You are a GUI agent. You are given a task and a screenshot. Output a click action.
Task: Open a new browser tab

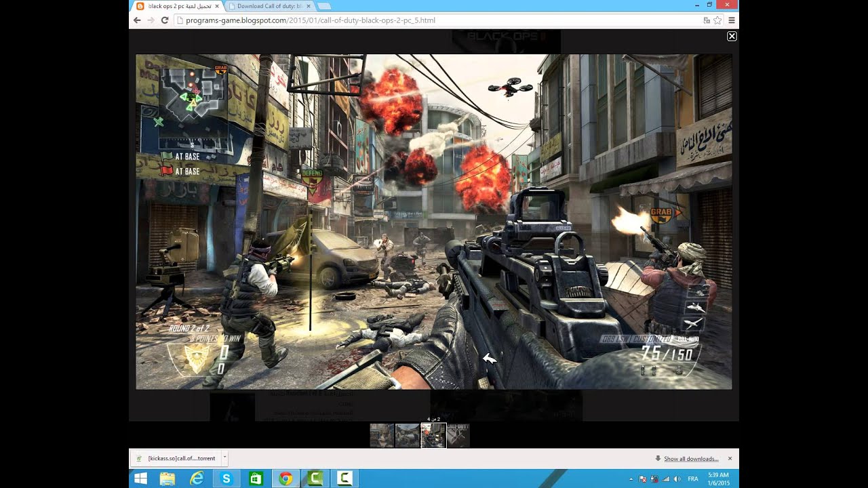coord(323,6)
